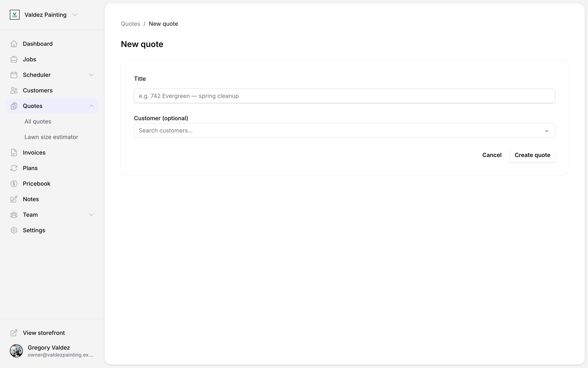This screenshot has height=368, width=588.
Task: Open the Customers page
Action: click(52, 91)
